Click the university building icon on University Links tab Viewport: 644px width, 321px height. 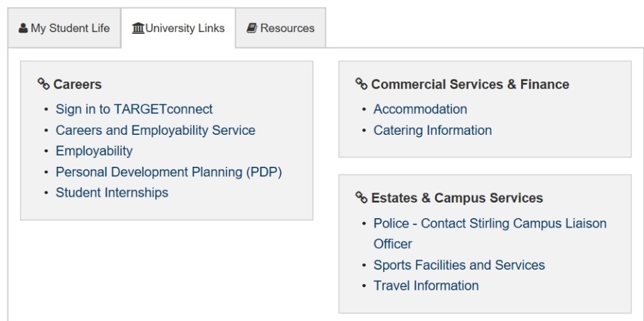(x=138, y=29)
